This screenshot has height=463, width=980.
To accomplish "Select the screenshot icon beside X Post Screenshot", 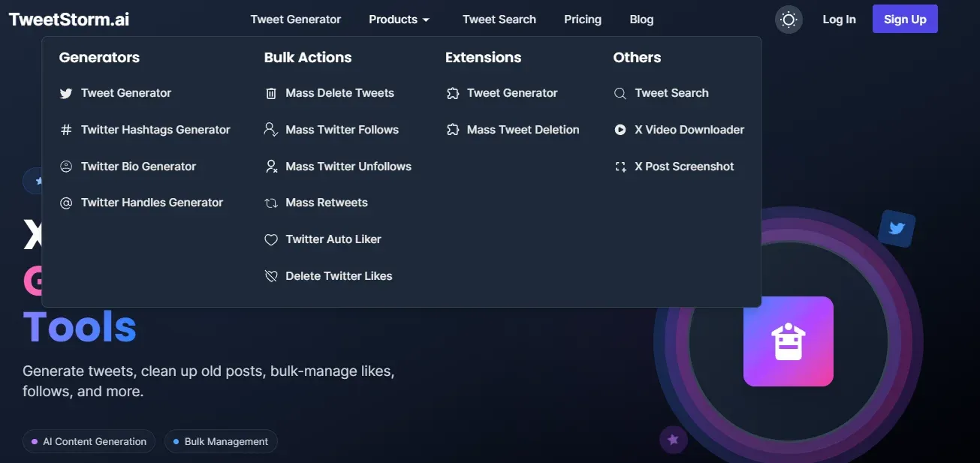I will click(x=620, y=166).
